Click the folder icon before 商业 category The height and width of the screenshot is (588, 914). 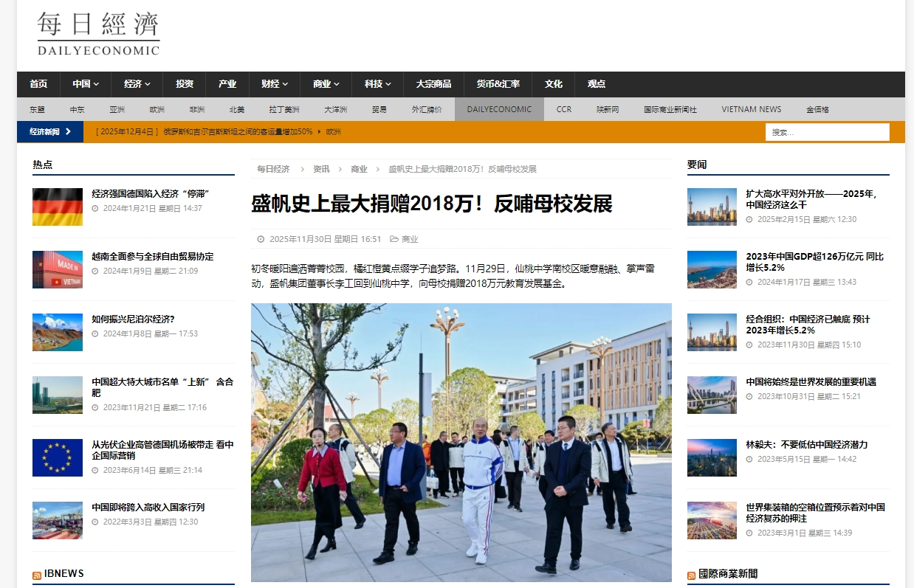(394, 239)
